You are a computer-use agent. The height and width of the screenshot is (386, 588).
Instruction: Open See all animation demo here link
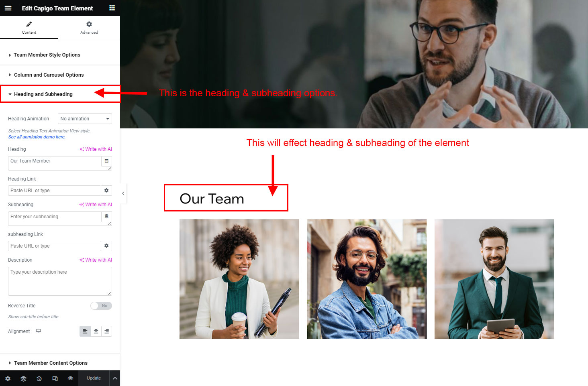pyautogui.click(x=37, y=137)
